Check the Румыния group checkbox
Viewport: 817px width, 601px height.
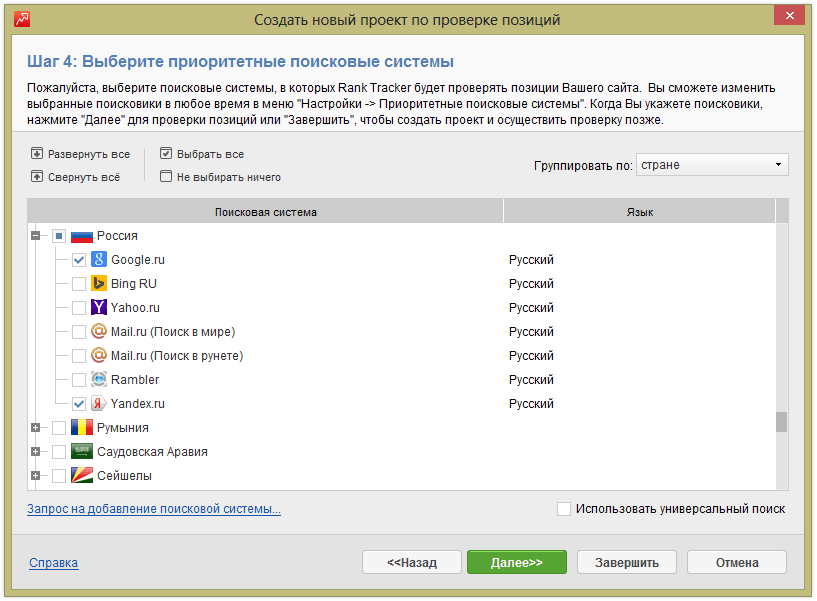coord(59,427)
